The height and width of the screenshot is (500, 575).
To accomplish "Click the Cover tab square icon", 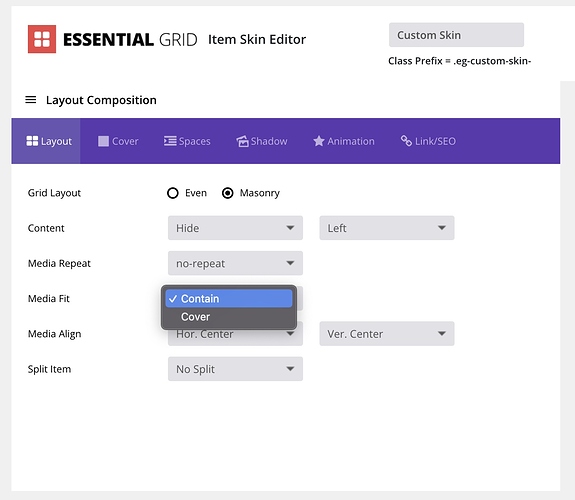I will [103, 141].
